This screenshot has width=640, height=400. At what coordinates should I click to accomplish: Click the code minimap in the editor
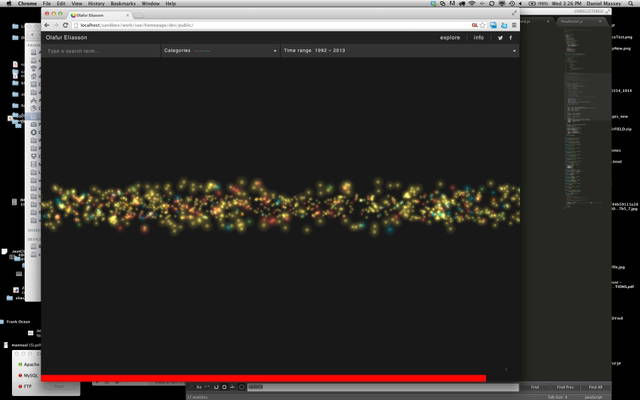pyautogui.click(x=587, y=118)
